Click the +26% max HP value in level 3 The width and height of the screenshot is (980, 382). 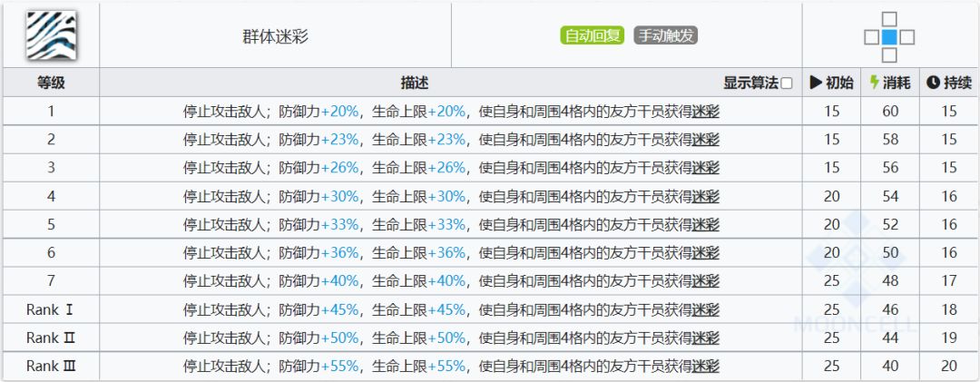pos(446,168)
